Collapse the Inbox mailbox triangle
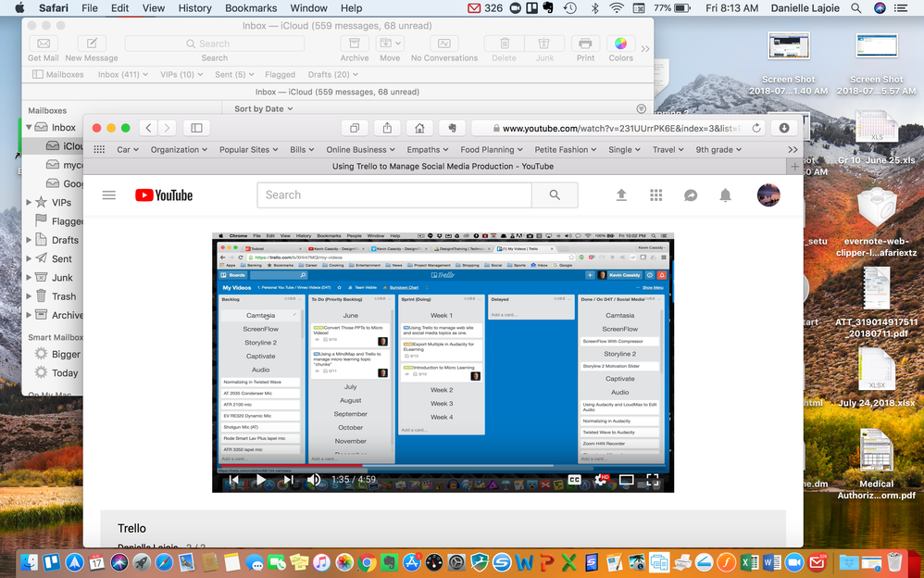 (29, 128)
